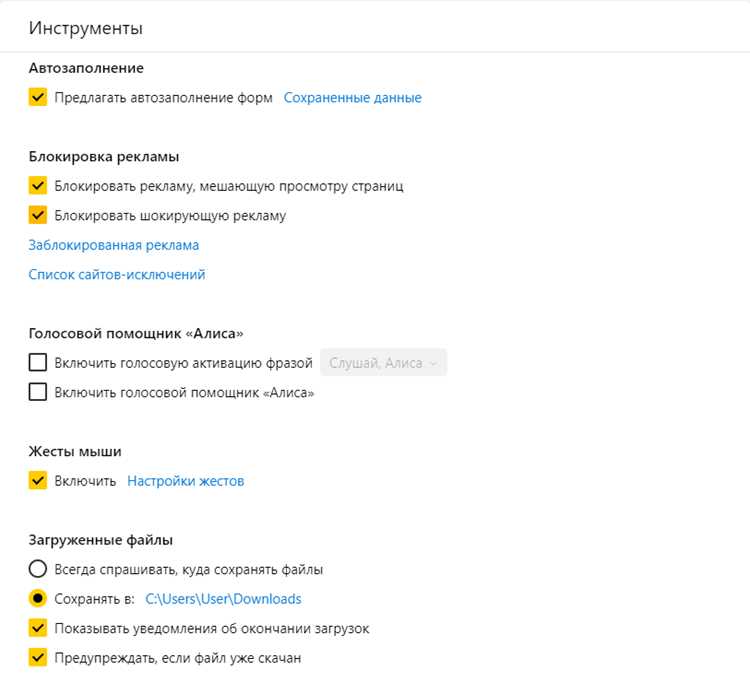Open Список сайтов-исключений link

117,275
